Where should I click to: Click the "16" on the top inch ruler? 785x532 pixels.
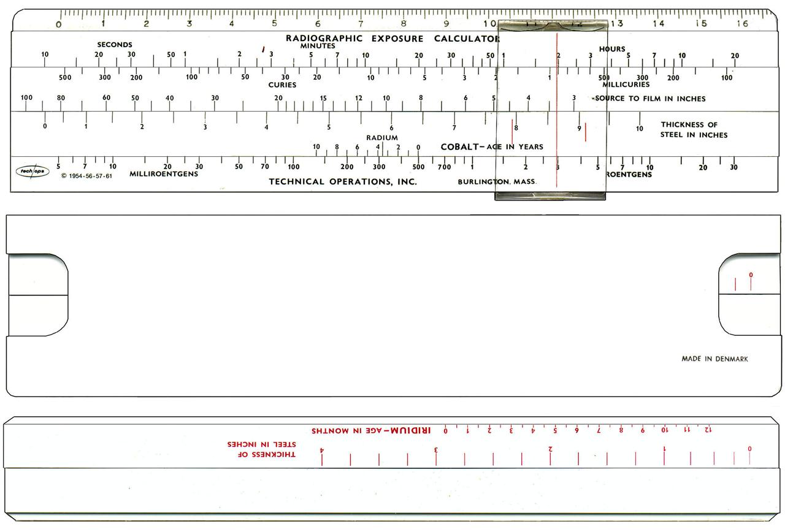point(743,24)
